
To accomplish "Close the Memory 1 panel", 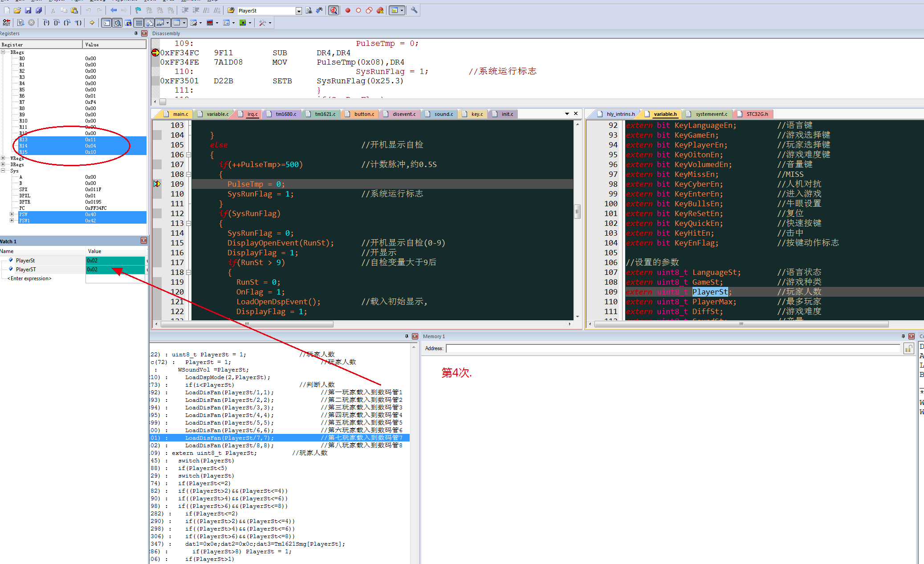I will click(912, 336).
